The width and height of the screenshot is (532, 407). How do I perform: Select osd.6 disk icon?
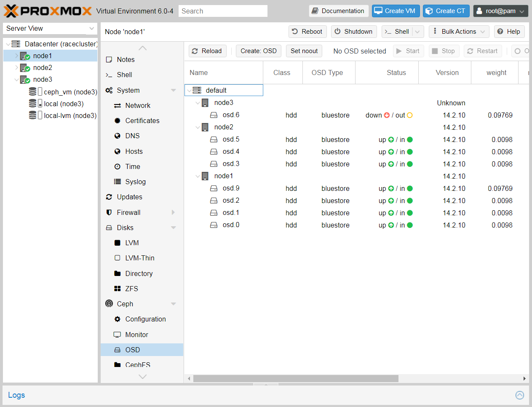click(214, 115)
